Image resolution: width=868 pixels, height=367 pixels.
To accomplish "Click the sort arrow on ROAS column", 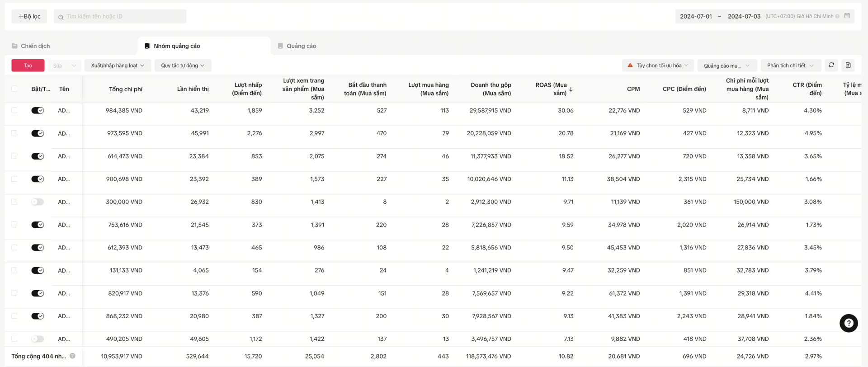I will 571,89.
